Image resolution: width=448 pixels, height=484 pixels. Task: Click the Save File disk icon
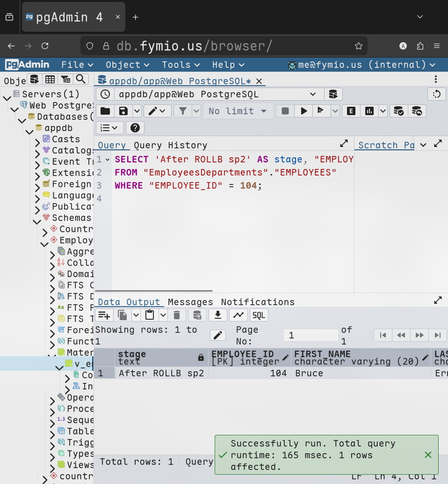[123, 111]
